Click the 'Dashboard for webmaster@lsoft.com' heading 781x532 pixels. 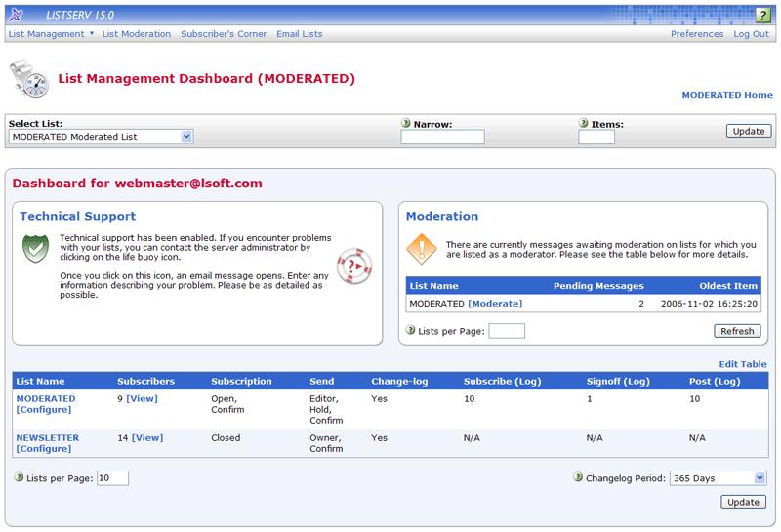[137, 184]
